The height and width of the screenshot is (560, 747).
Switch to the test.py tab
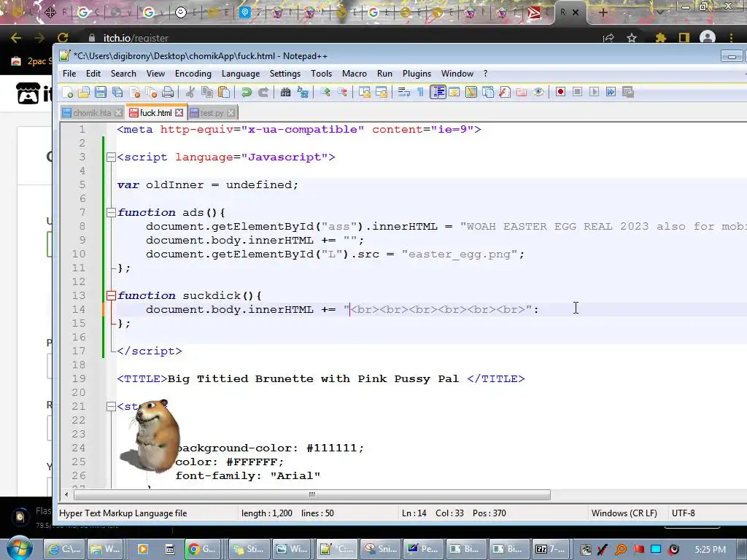pyautogui.click(x=212, y=113)
